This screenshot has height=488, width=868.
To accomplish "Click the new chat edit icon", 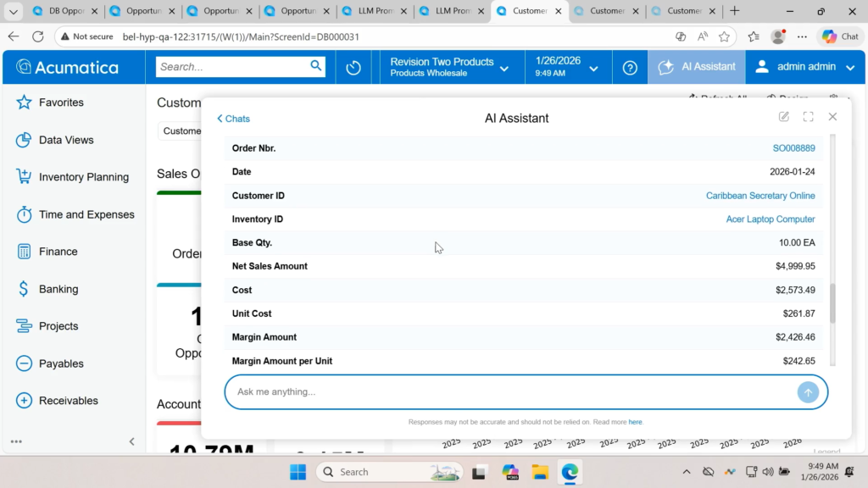I will [784, 117].
